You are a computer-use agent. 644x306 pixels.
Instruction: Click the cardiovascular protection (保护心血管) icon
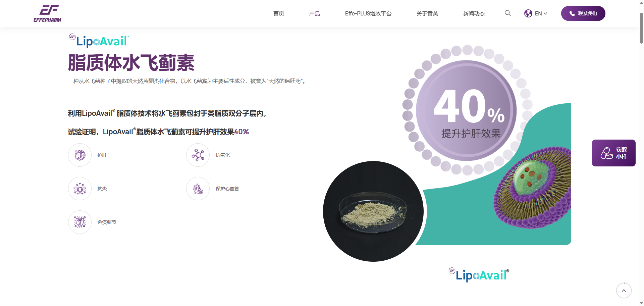click(198, 189)
